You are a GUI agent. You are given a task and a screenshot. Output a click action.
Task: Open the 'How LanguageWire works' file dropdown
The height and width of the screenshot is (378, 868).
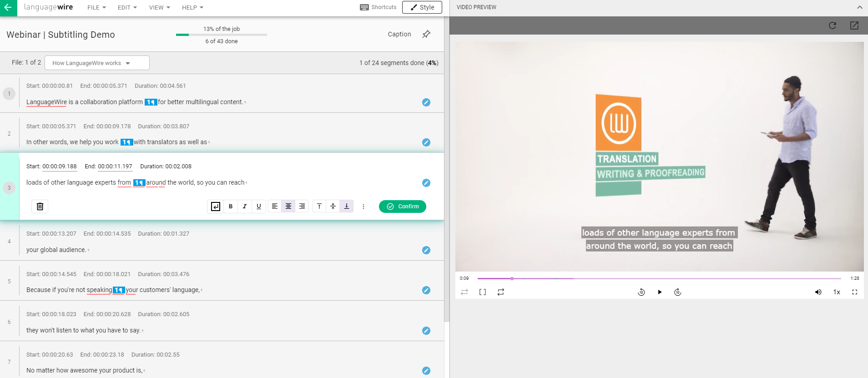tap(97, 63)
